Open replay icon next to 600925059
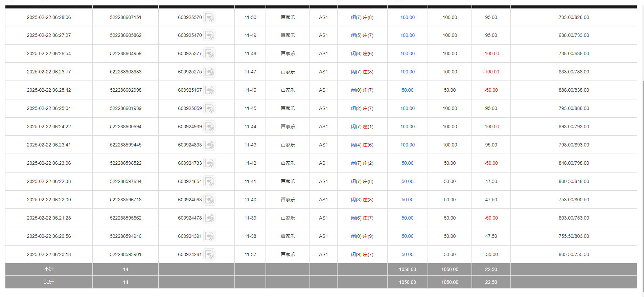644x297 pixels. 210,109
